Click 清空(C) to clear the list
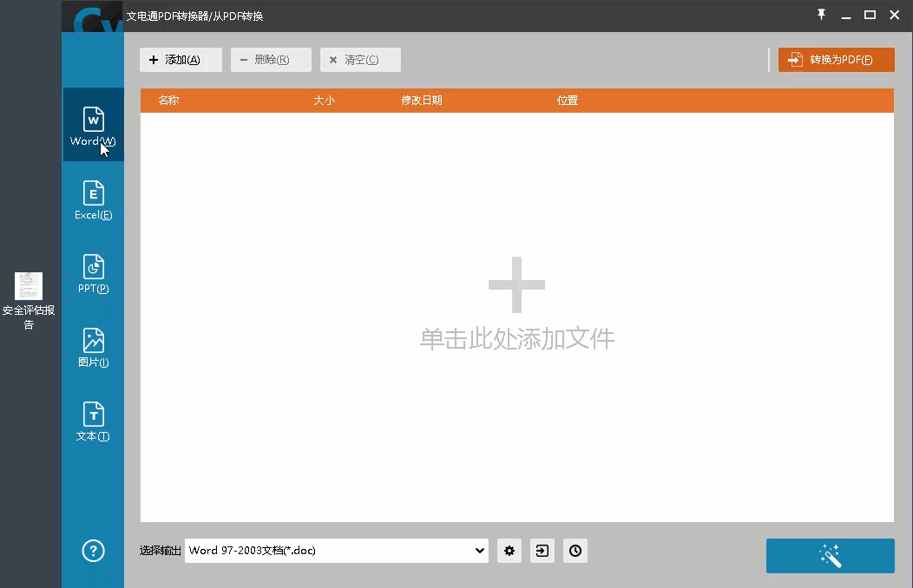913x588 pixels. click(360, 60)
